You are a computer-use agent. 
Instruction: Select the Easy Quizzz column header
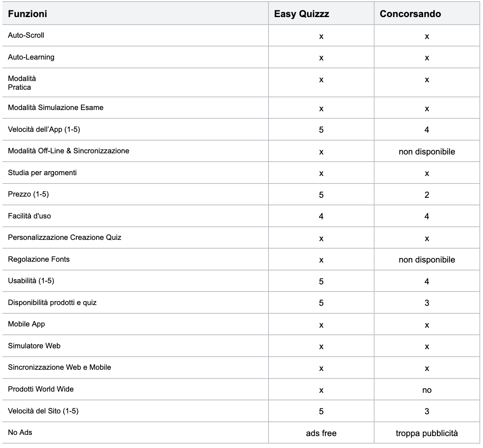pos(301,14)
